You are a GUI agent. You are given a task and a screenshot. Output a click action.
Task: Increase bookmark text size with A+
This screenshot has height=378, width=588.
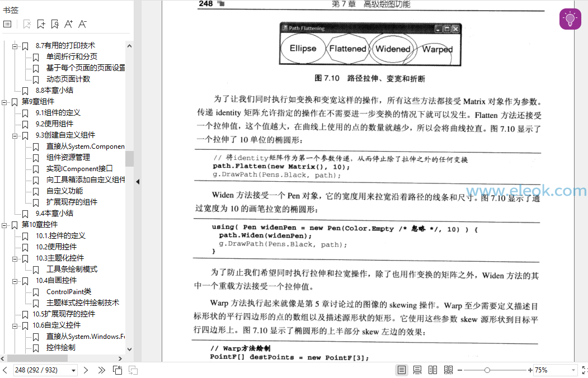(x=67, y=23)
